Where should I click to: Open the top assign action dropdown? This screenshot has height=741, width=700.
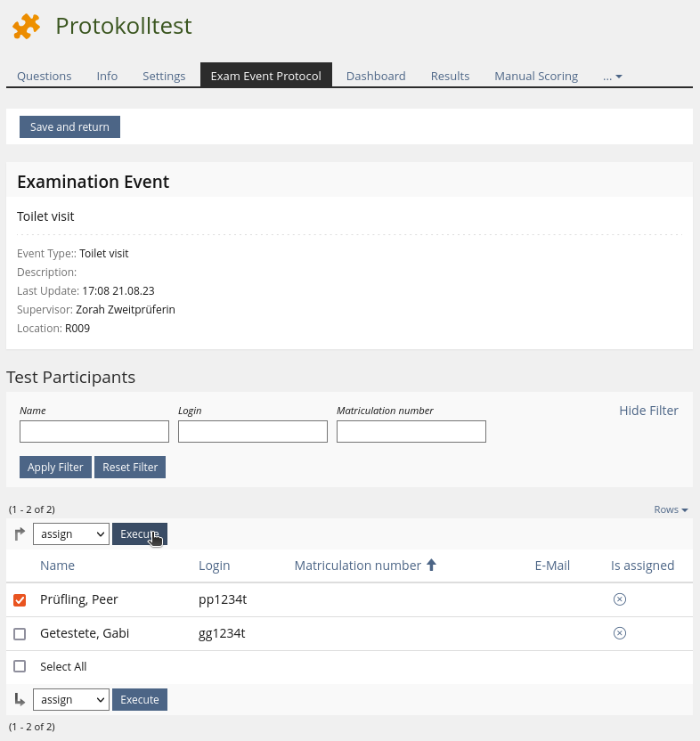71,534
